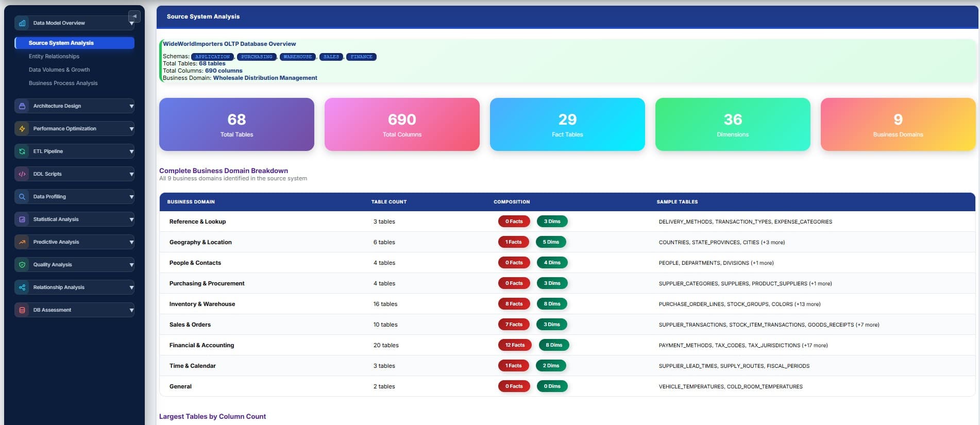
Task: Click the BUSINESS DOMAIN column header
Action: click(191, 202)
